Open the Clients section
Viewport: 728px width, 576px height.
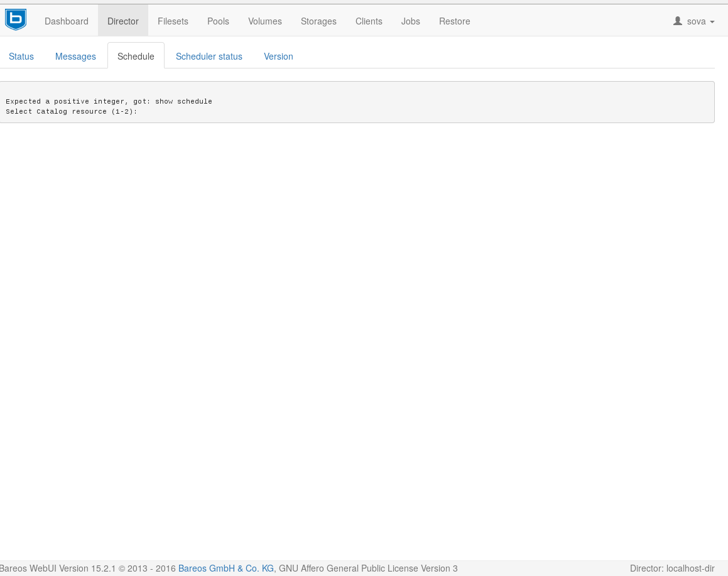click(369, 21)
